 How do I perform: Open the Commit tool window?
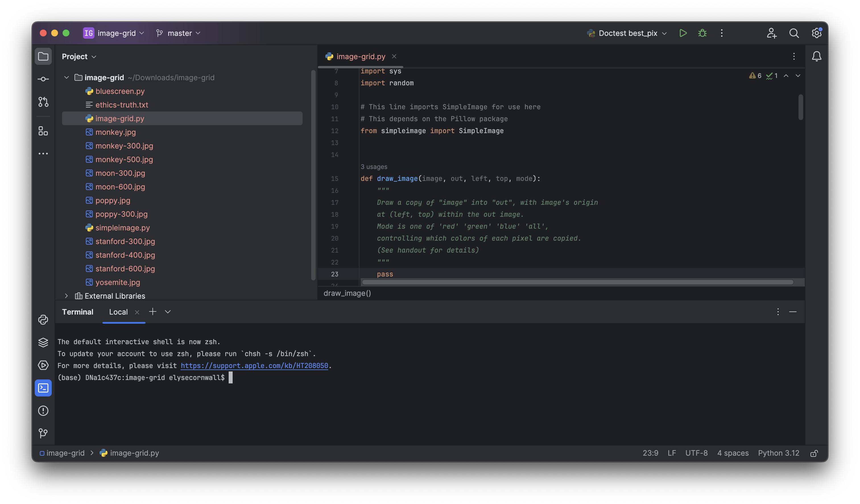pyautogui.click(x=43, y=79)
